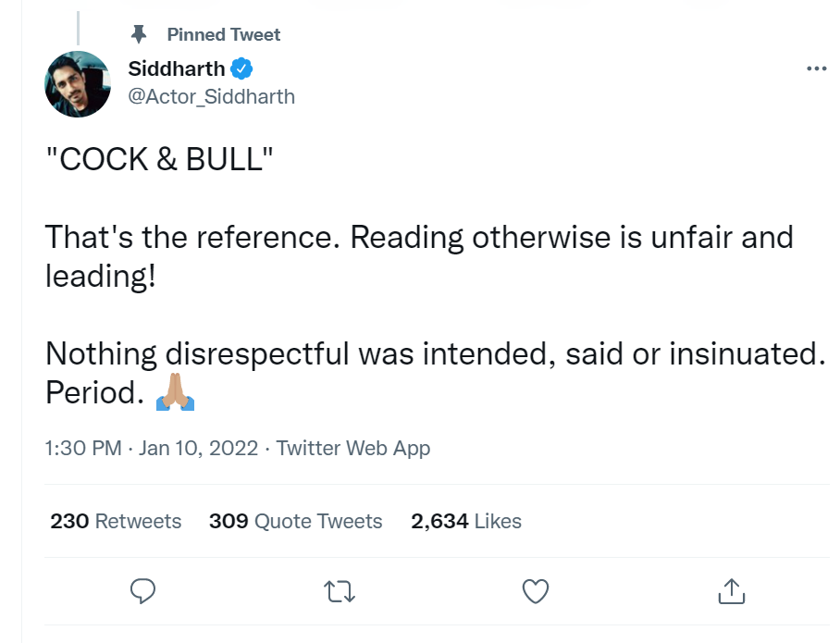Click the pinned tweet pin icon
The image size is (840, 643).
pyautogui.click(x=139, y=34)
